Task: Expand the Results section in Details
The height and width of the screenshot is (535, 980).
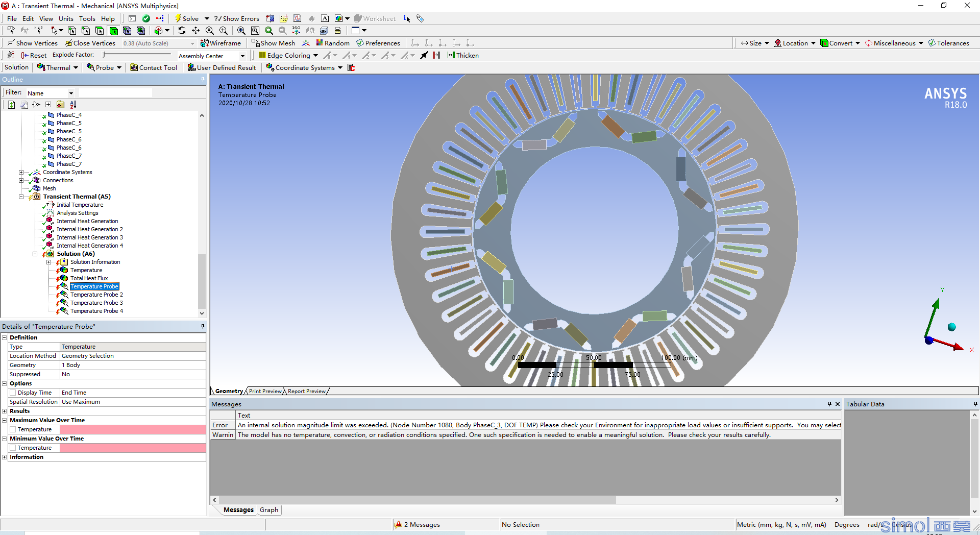Action: (x=5, y=411)
